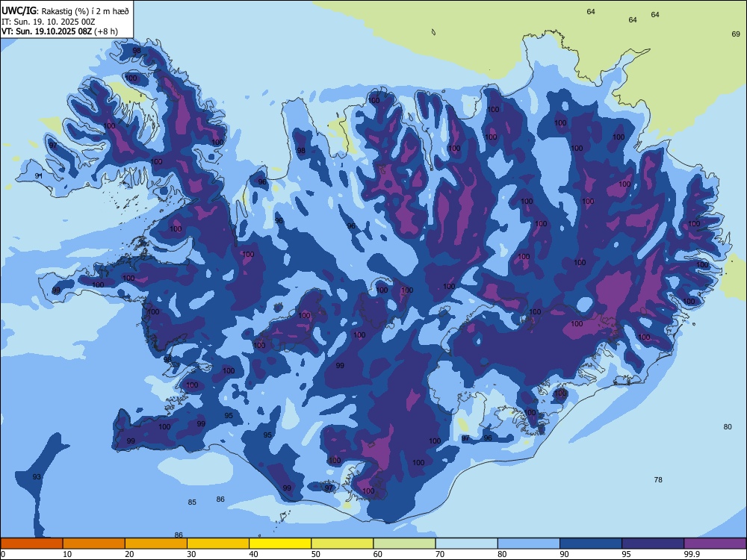Viewport: 747px width, 560px height.
Task: Click the '91' humidity value on the map
Action: [39, 175]
